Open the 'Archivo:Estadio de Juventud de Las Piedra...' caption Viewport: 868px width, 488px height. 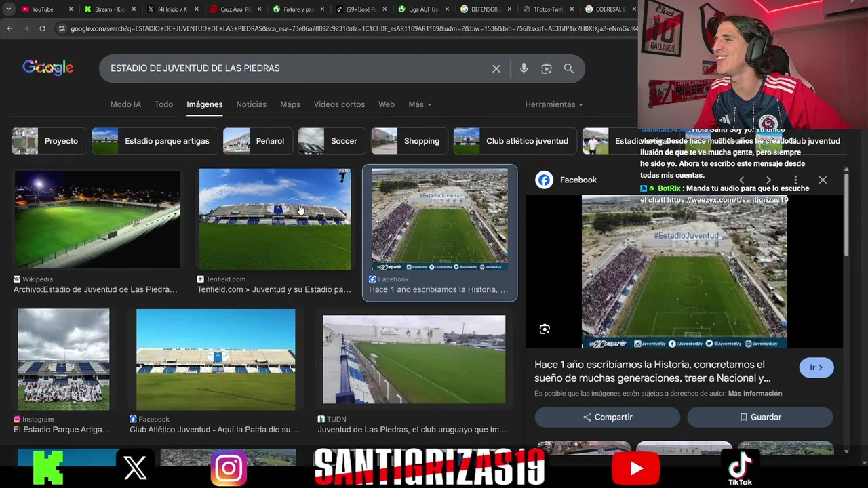point(96,289)
